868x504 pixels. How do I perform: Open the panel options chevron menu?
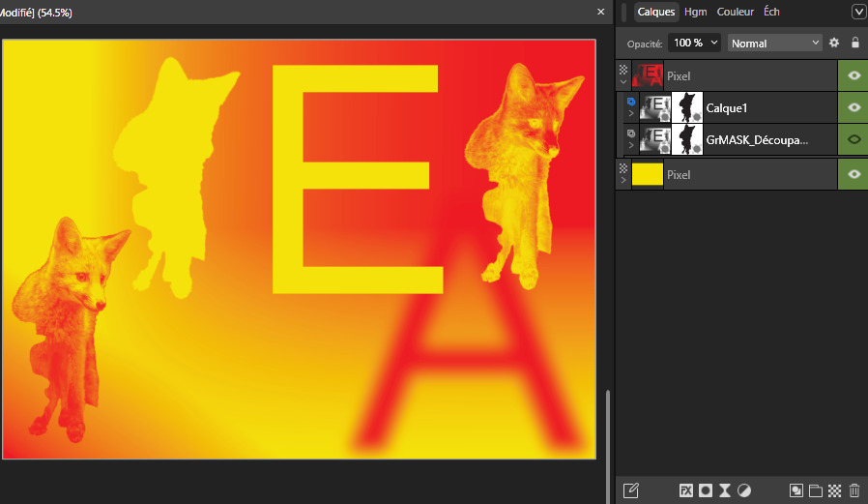tap(858, 12)
